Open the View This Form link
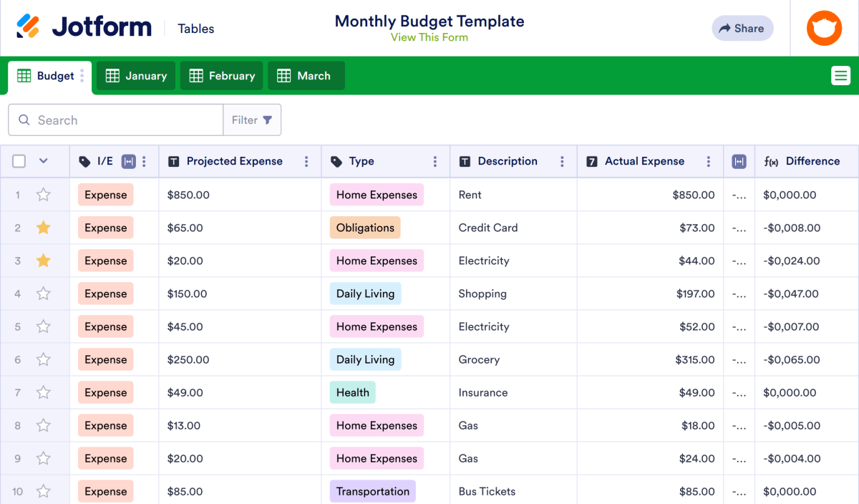859x504 pixels. coord(429,37)
